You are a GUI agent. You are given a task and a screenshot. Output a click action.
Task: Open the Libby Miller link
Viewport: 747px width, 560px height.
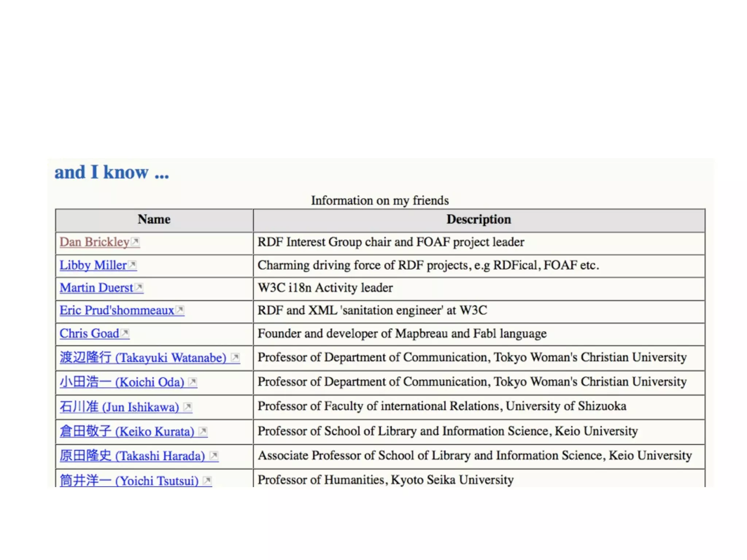coord(93,265)
